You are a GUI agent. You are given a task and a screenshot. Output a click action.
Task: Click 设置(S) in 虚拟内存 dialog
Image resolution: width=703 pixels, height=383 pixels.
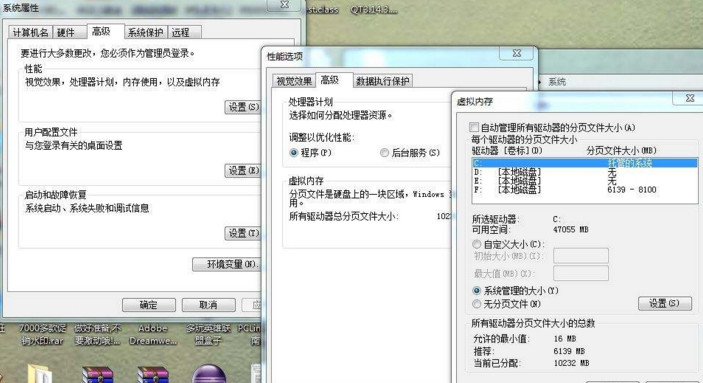pos(665,304)
